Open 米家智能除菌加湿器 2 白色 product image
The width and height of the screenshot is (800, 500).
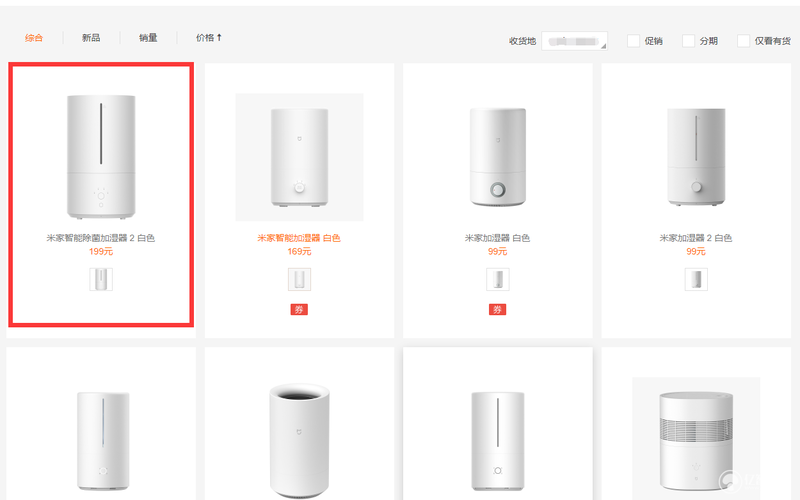point(101,157)
